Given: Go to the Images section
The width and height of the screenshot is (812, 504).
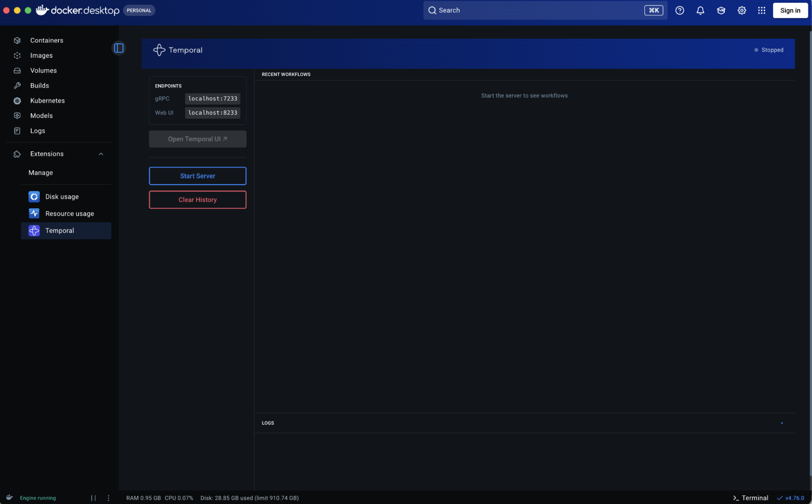Looking at the screenshot, I should coord(42,55).
